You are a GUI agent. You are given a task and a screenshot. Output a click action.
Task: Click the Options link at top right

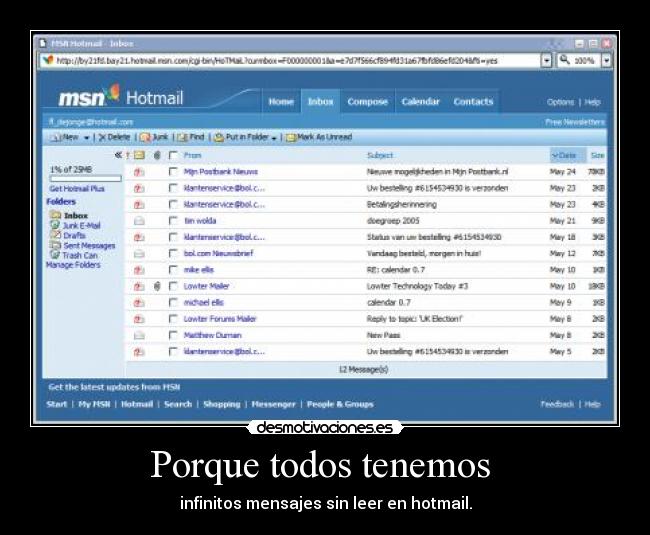click(x=560, y=102)
